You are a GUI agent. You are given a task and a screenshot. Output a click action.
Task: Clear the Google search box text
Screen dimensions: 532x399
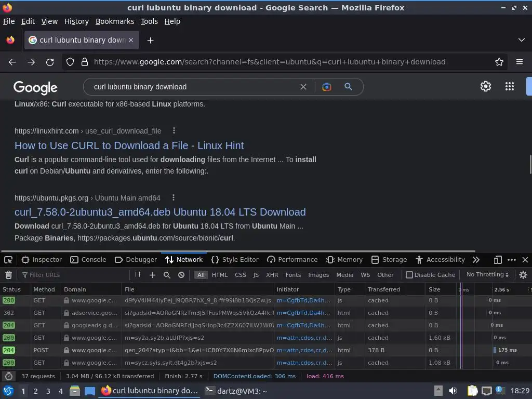pos(303,87)
